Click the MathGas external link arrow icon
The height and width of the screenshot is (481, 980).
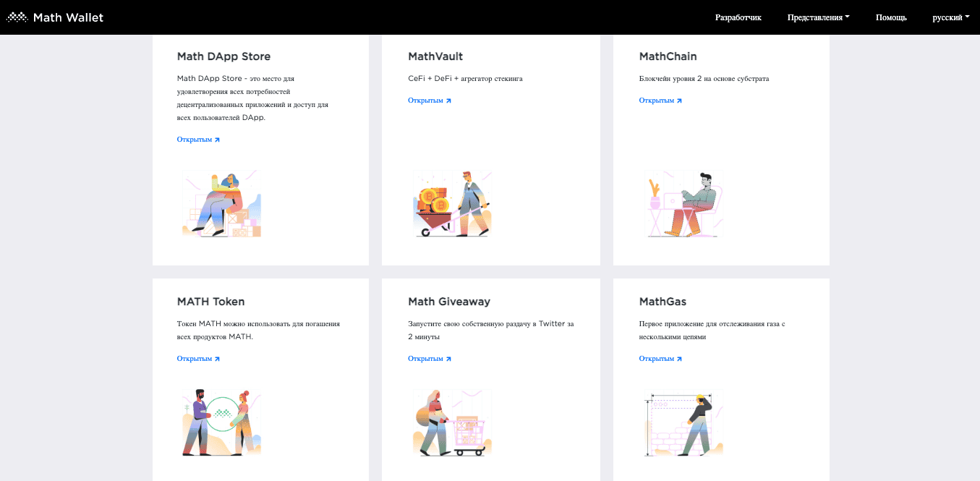tap(679, 359)
